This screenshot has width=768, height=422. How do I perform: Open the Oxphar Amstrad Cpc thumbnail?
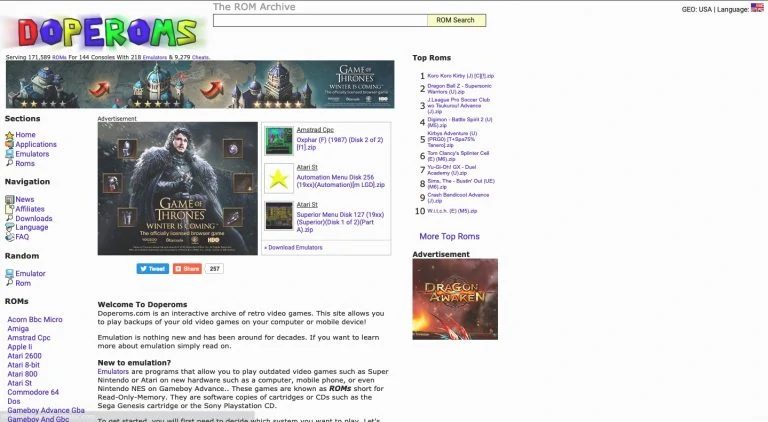click(279, 141)
